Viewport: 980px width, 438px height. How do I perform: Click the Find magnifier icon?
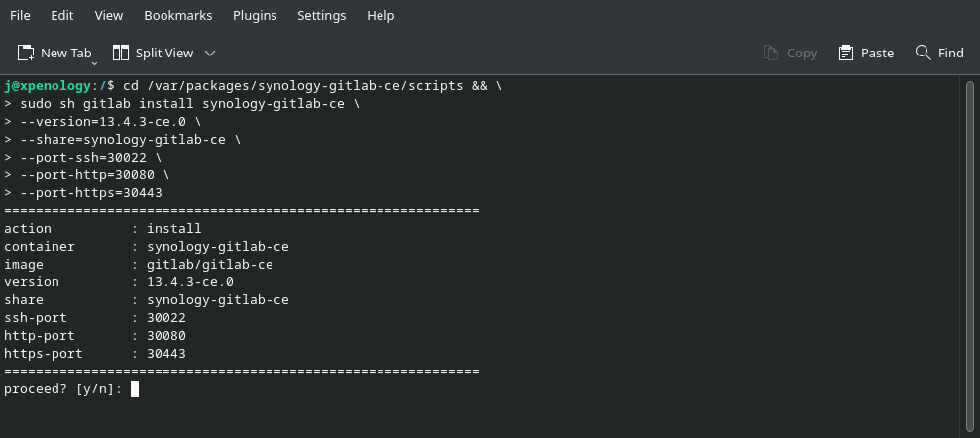tap(924, 53)
